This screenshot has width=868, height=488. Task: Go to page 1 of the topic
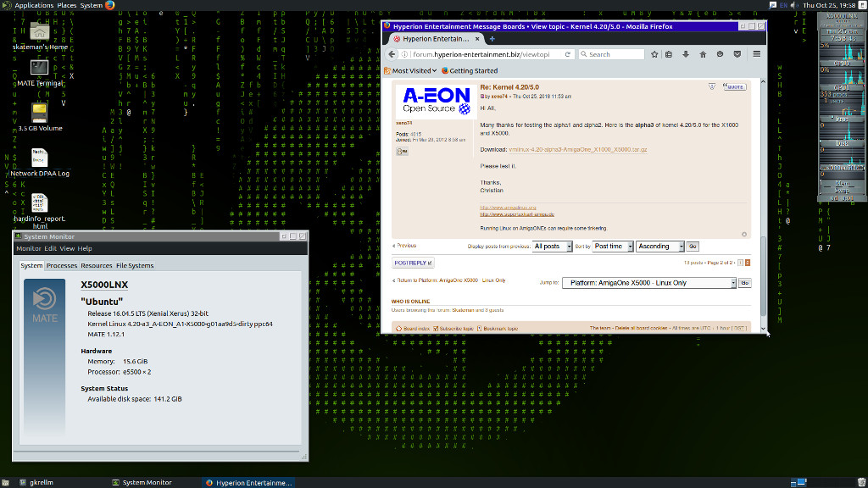point(740,263)
